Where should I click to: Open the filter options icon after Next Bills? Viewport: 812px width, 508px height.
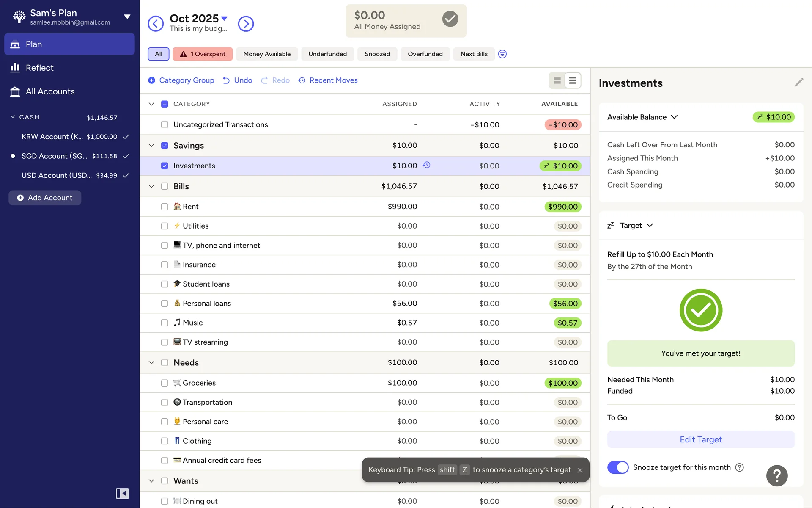[x=502, y=54]
